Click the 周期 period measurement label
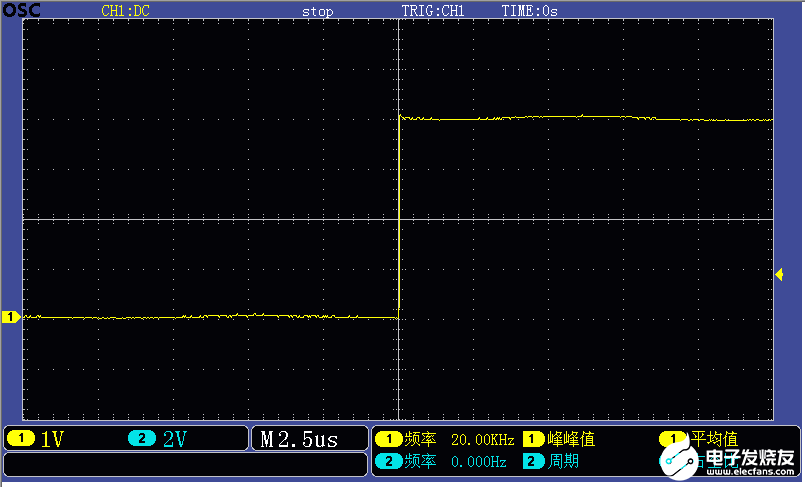Viewport: 805px width, 487px height. tap(563, 461)
